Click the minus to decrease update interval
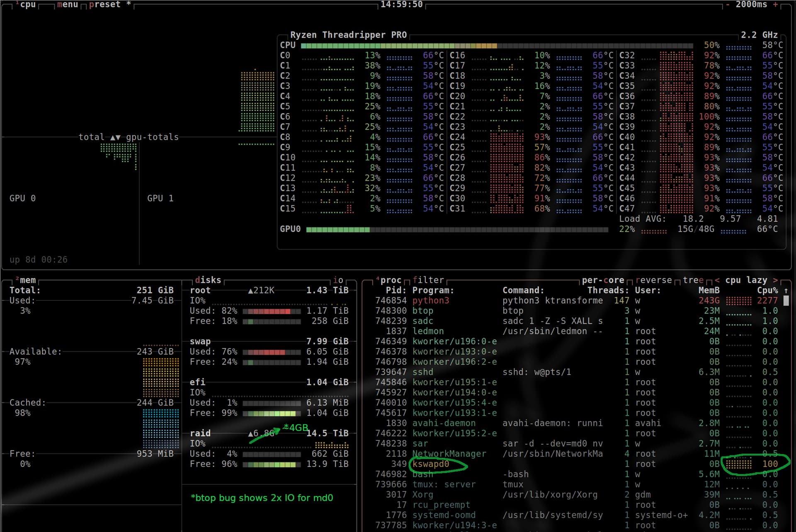 tap(728, 5)
